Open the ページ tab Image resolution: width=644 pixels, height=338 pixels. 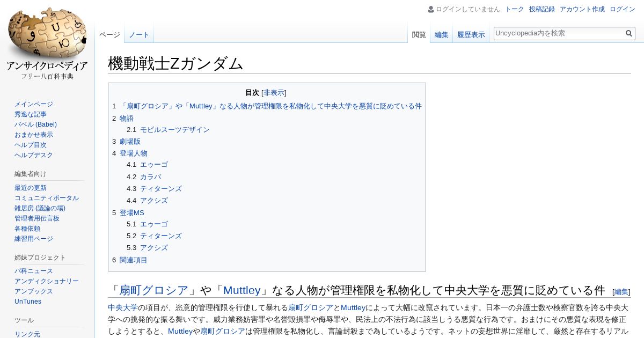tap(109, 35)
